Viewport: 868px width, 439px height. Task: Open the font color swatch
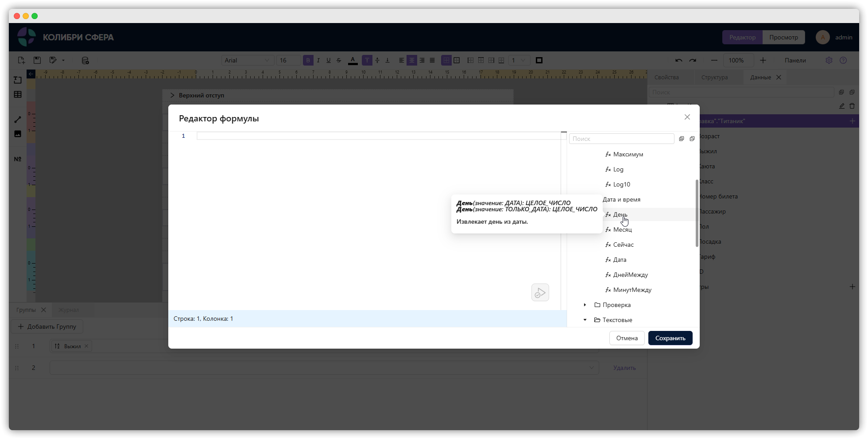pos(353,60)
